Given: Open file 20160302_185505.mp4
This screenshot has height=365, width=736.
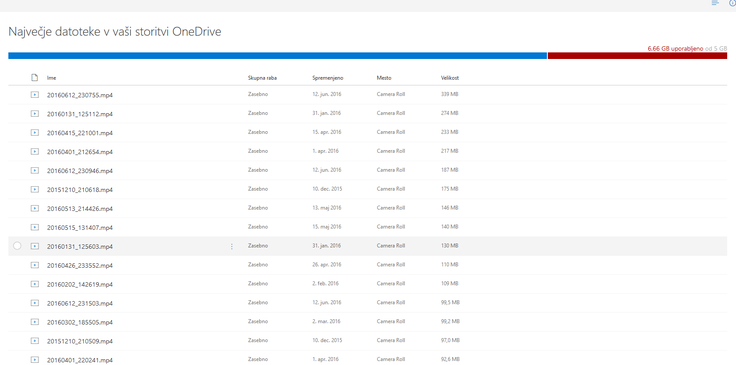Looking at the screenshot, I should [x=80, y=322].
